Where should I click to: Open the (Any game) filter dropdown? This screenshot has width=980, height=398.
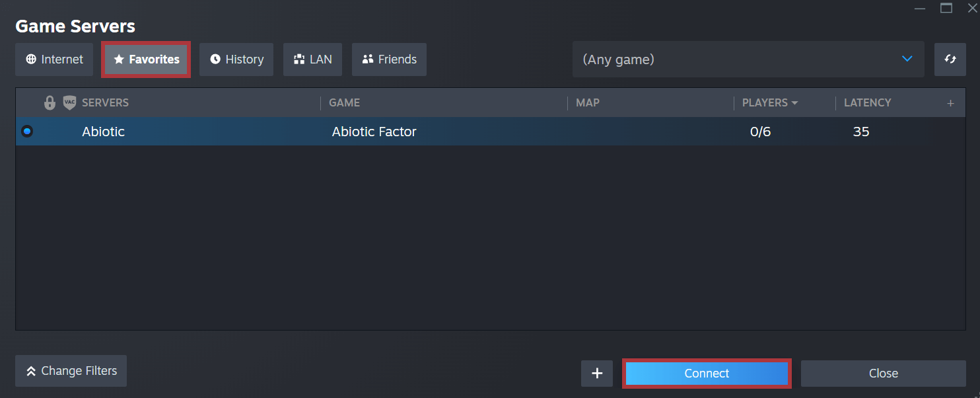click(x=748, y=60)
